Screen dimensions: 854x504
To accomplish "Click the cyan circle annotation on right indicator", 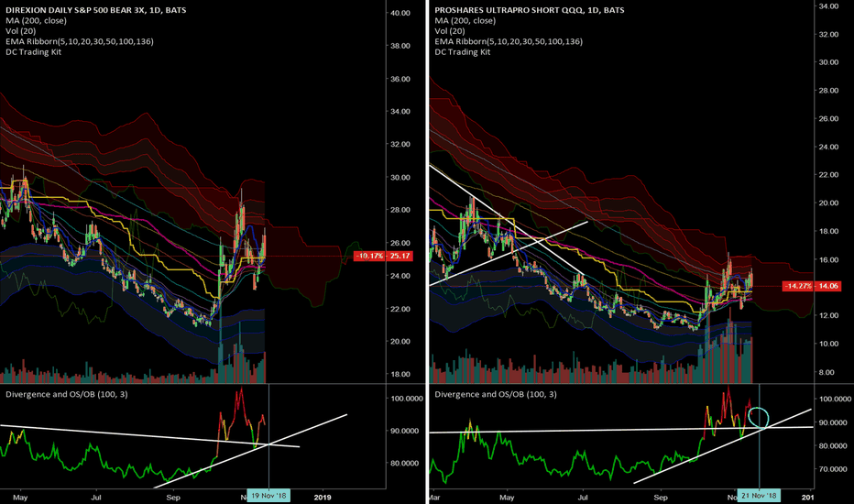I will (x=759, y=417).
